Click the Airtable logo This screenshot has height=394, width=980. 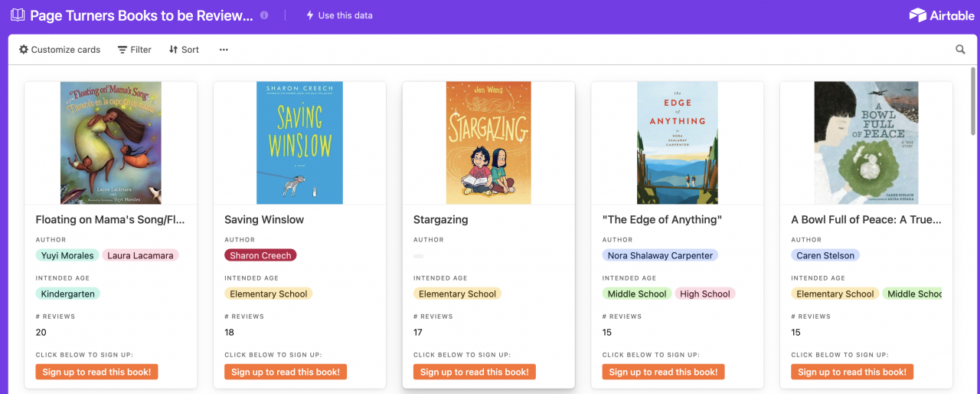[x=942, y=15]
